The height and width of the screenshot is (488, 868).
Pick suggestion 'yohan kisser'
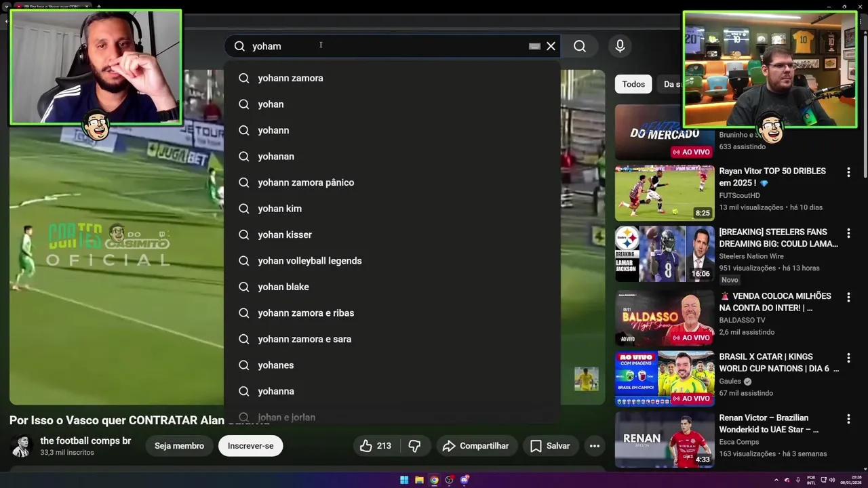392,235
